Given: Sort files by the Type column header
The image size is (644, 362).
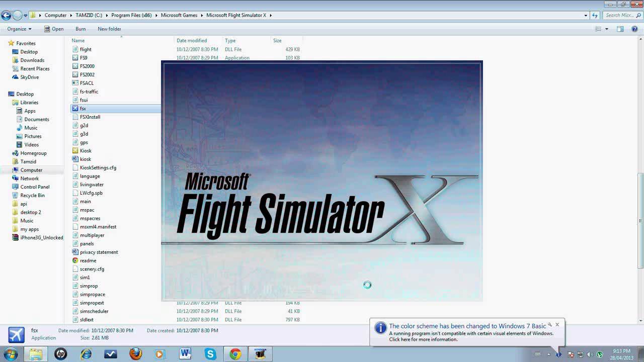Looking at the screenshot, I should click(x=230, y=40).
